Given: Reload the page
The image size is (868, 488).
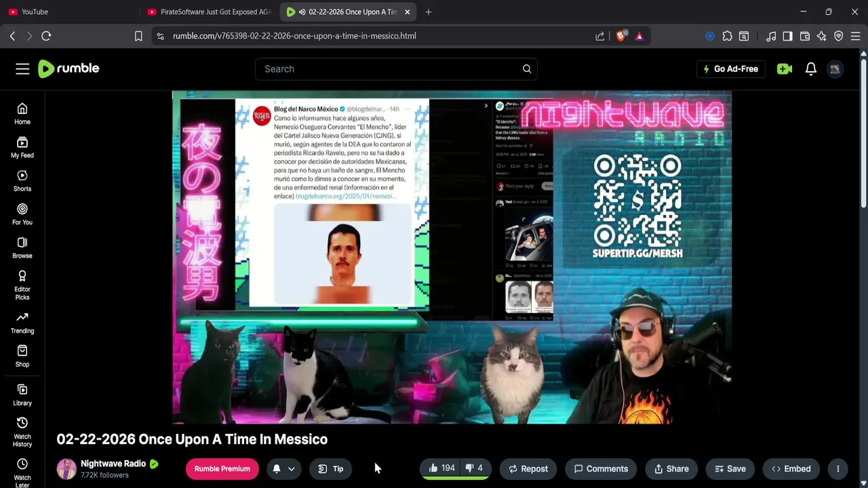Looking at the screenshot, I should coord(46,36).
